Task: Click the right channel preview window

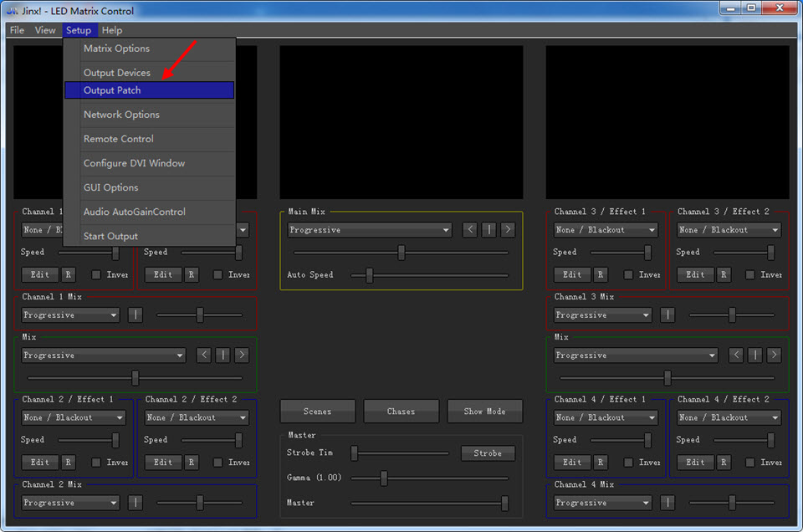Action: coord(667,122)
